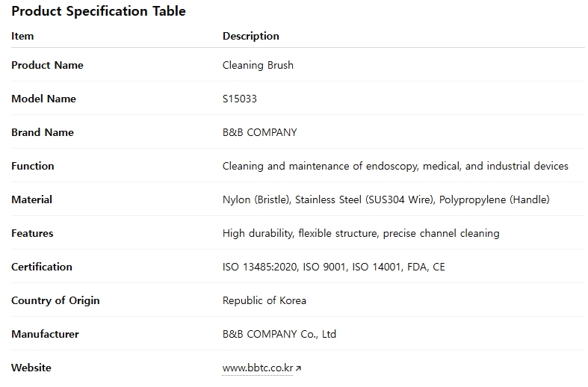Click the Website row label
Image resolution: width=588 pixels, height=387 pixels.
coord(31,368)
